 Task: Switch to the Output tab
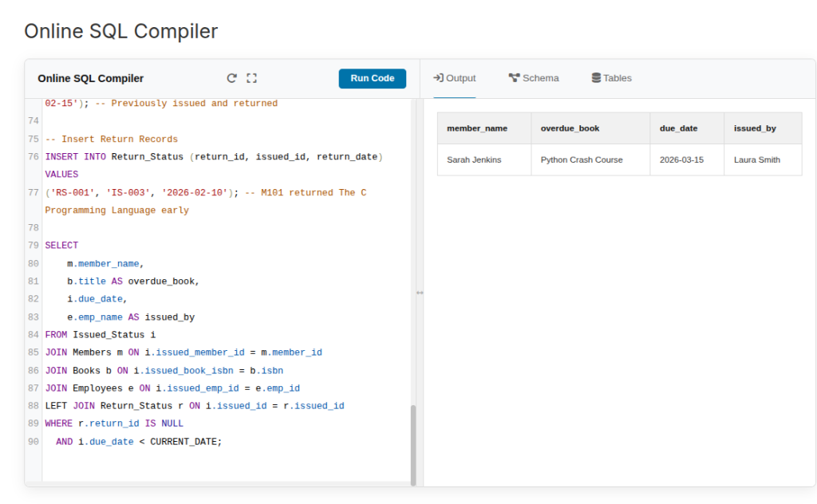(454, 78)
